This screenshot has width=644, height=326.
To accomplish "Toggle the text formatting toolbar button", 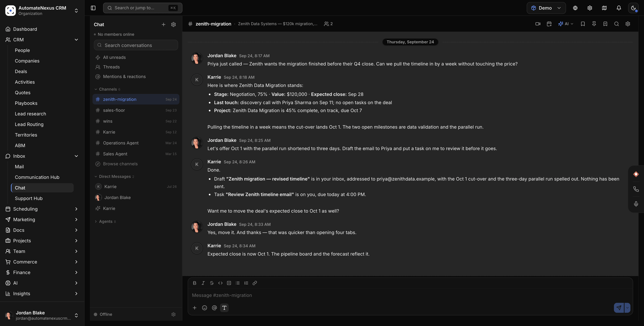I will pos(224,308).
